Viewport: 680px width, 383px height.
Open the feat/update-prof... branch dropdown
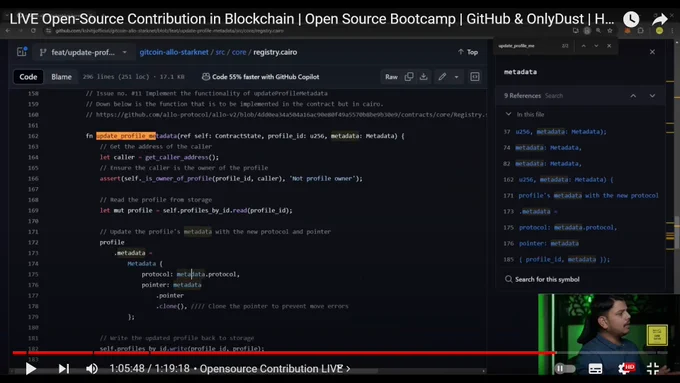[x=84, y=52]
